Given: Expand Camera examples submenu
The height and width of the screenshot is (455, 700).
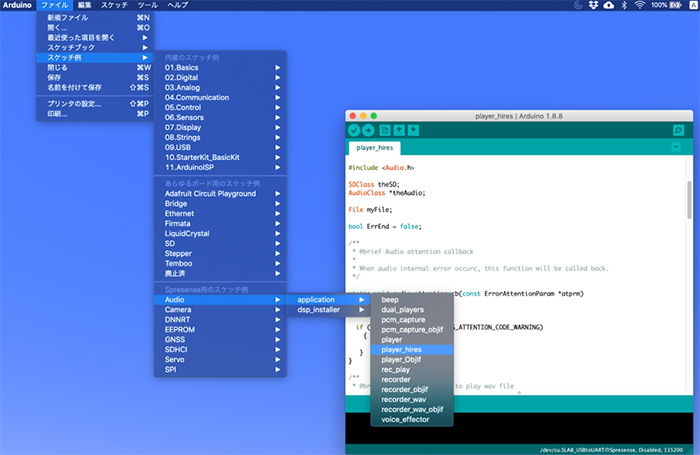Looking at the screenshot, I should [x=221, y=309].
